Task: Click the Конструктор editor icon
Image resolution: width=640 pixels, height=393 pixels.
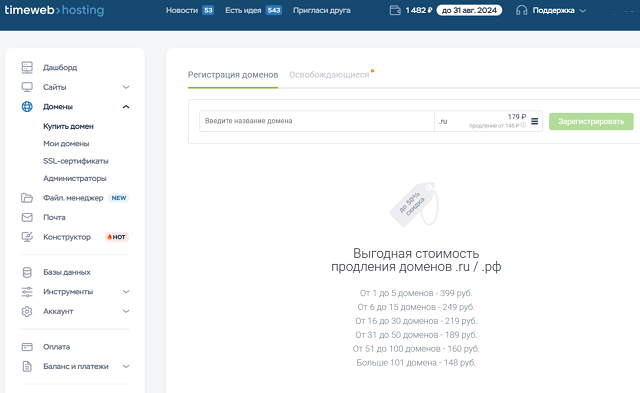Action: pyautogui.click(x=27, y=237)
